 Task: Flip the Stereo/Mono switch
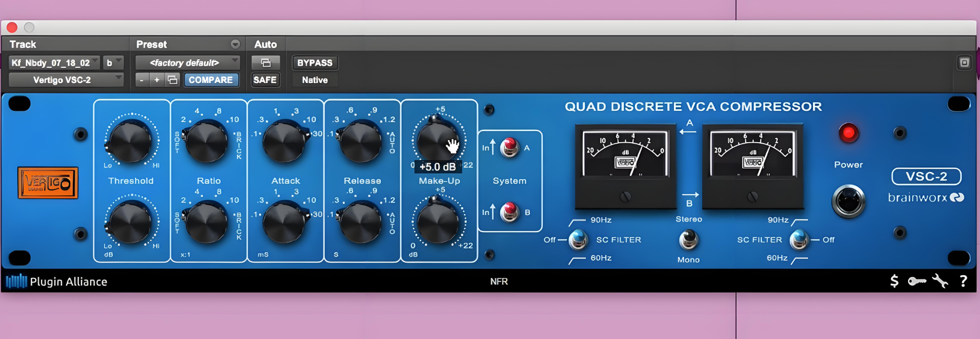pyautogui.click(x=689, y=239)
